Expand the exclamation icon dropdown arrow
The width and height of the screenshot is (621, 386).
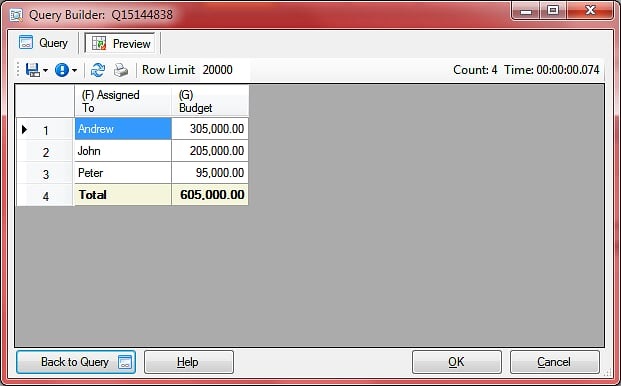pos(74,70)
